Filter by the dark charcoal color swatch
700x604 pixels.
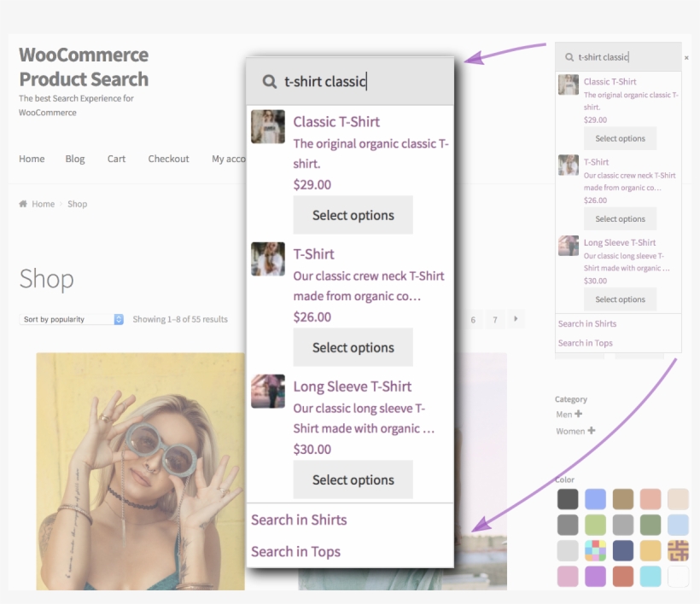568,499
